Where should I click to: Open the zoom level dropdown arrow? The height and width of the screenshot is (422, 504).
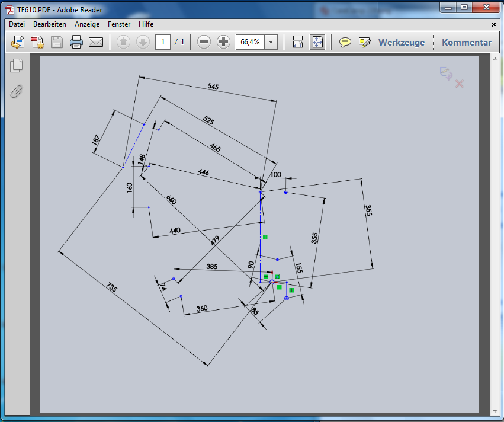(271, 42)
